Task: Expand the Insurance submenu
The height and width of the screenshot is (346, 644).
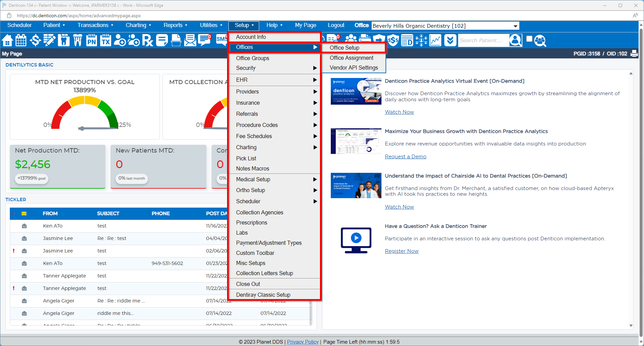Action: click(274, 103)
